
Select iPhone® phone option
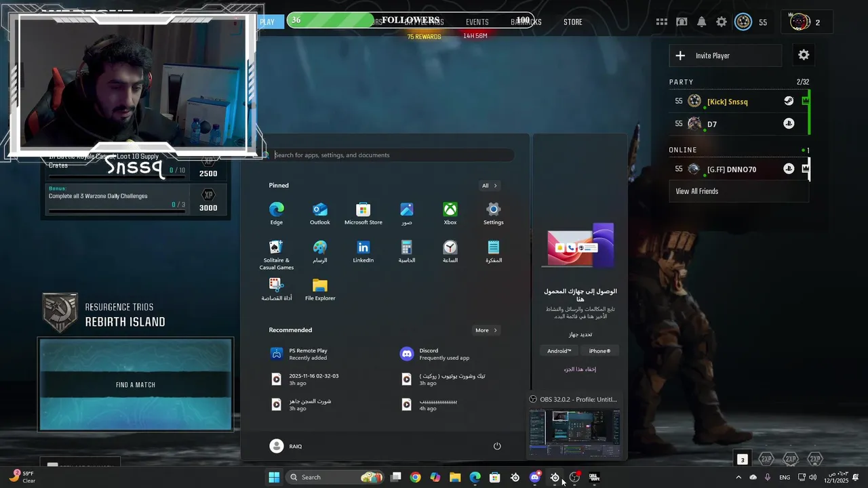(599, 351)
